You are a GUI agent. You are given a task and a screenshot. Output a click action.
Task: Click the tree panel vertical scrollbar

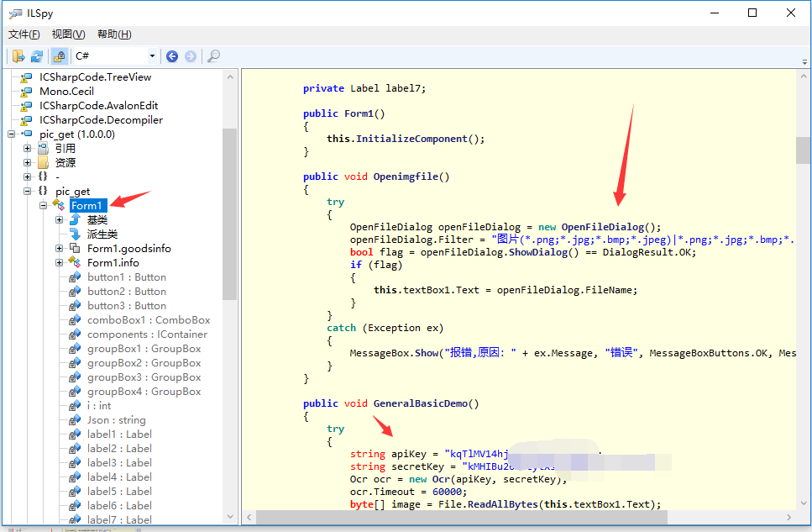[x=229, y=214]
